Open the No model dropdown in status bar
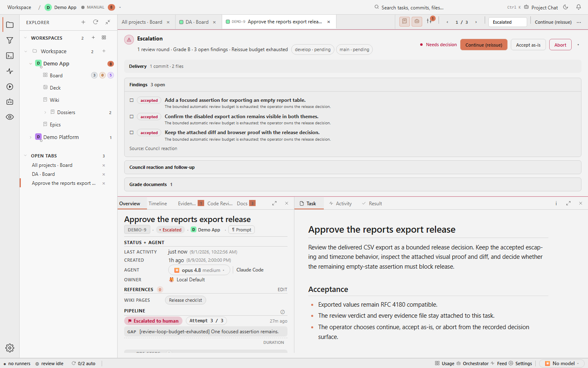588x368 pixels. coord(562,363)
